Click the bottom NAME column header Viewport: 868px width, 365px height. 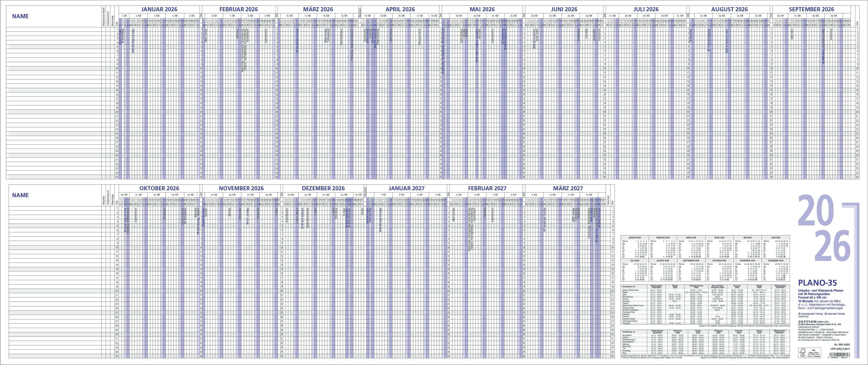[20, 195]
